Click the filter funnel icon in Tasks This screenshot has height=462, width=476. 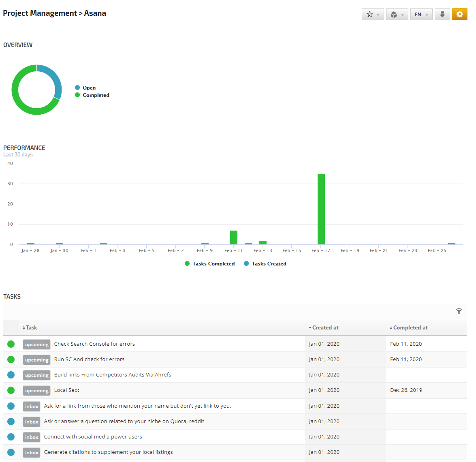459,311
